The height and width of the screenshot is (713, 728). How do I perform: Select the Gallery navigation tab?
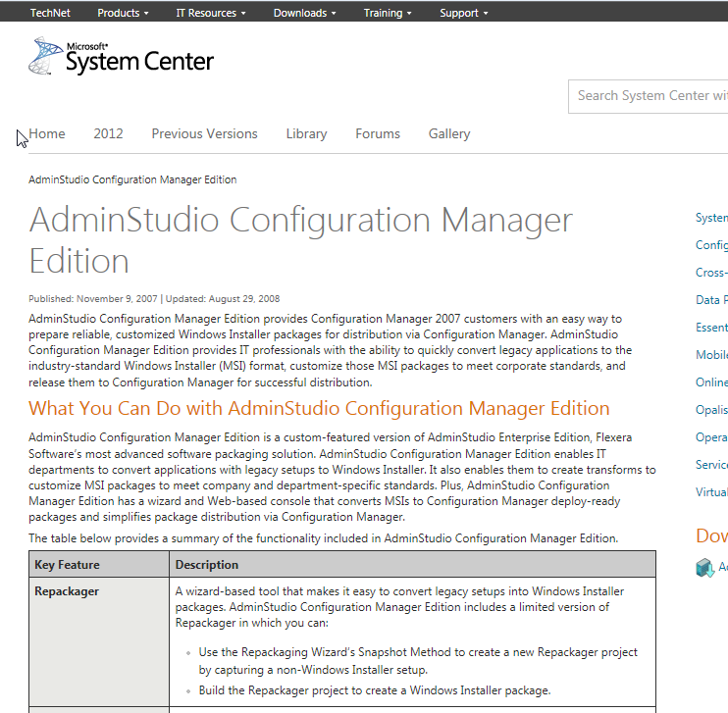(449, 133)
